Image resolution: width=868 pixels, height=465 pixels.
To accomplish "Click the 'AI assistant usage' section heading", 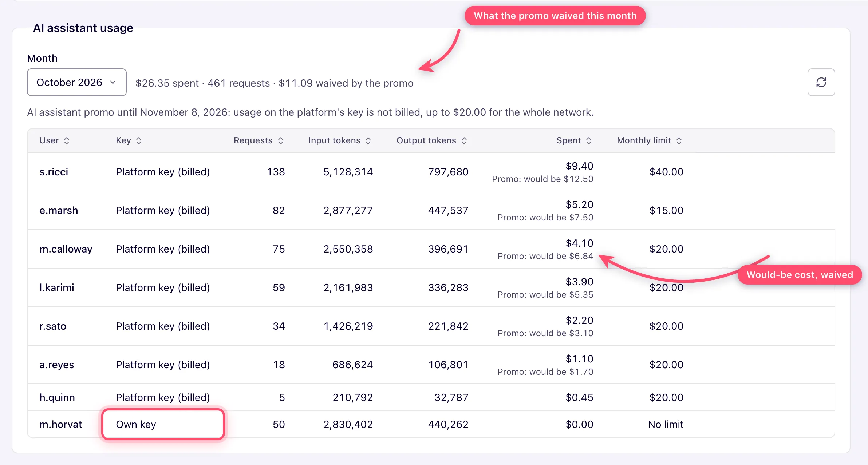I will (83, 28).
